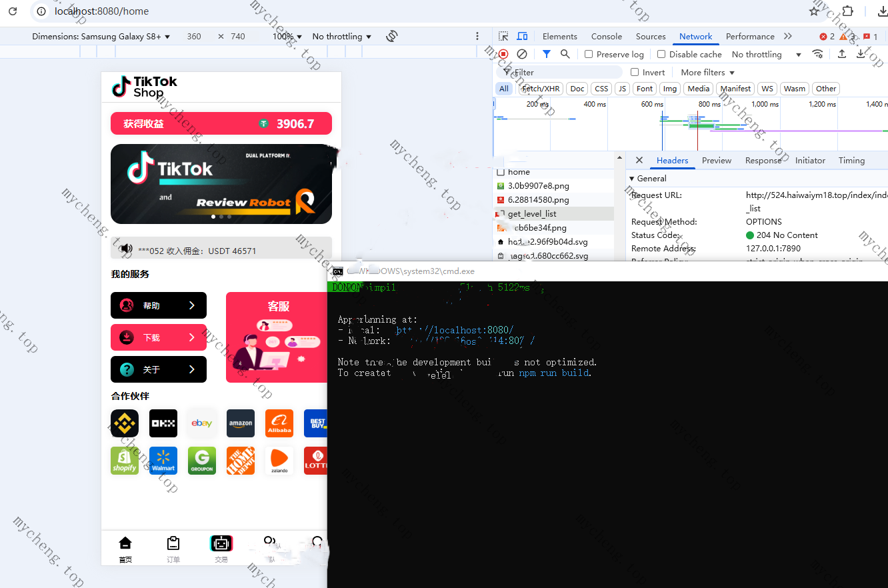The image size is (888, 588).
Task: Open the eBay partner icon
Action: 202,423
